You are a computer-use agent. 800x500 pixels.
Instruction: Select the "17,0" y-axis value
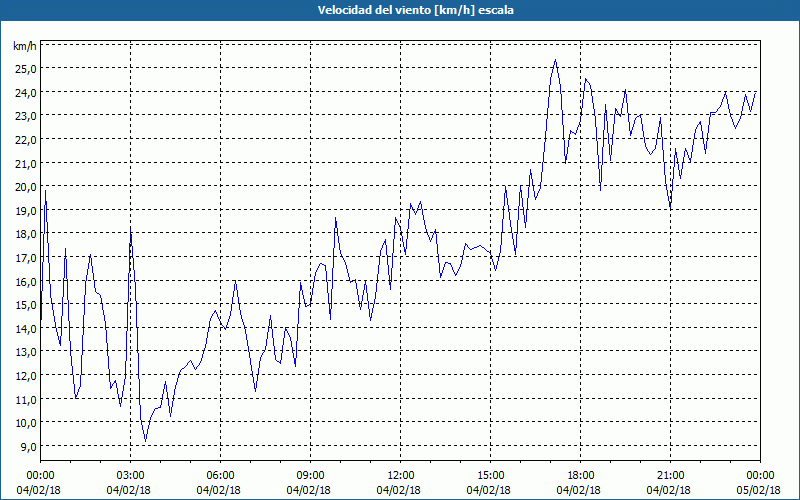[26, 258]
